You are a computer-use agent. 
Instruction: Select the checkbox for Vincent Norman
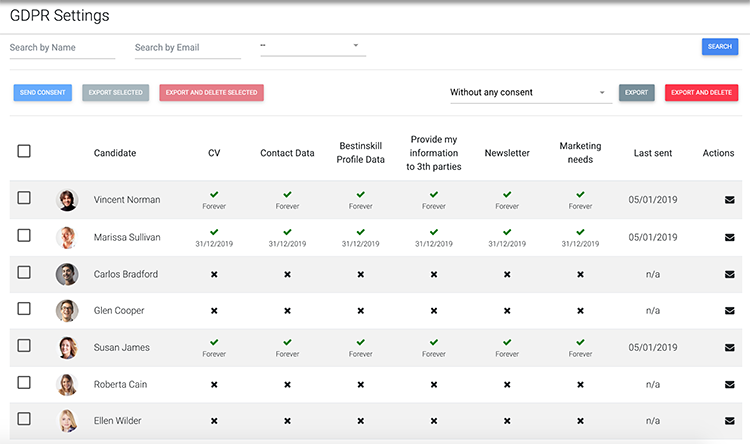(24, 198)
